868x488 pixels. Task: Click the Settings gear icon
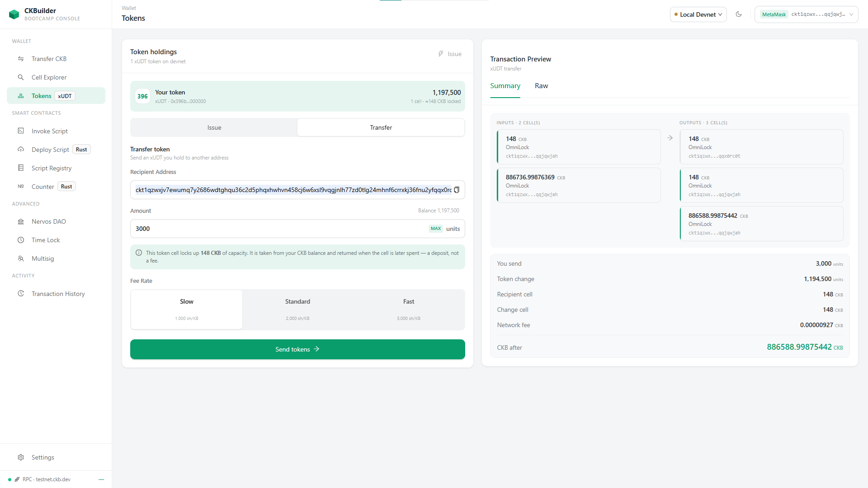pyautogui.click(x=21, y=457)
